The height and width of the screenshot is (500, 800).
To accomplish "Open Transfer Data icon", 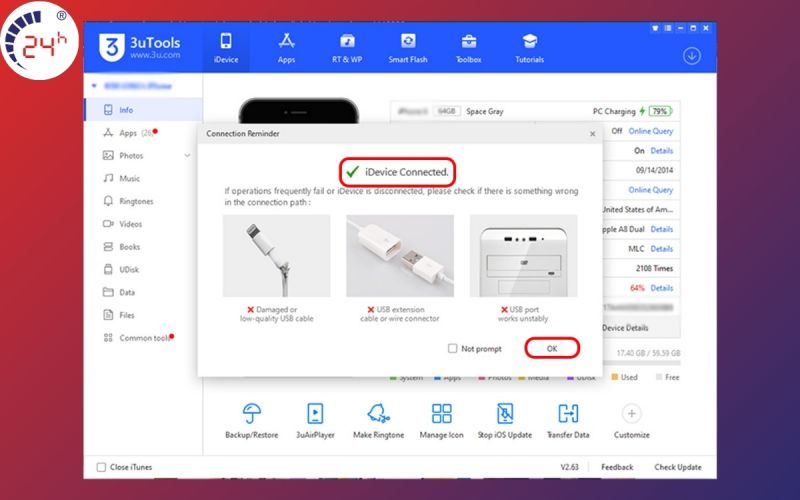I will click(x=568, y=413).
